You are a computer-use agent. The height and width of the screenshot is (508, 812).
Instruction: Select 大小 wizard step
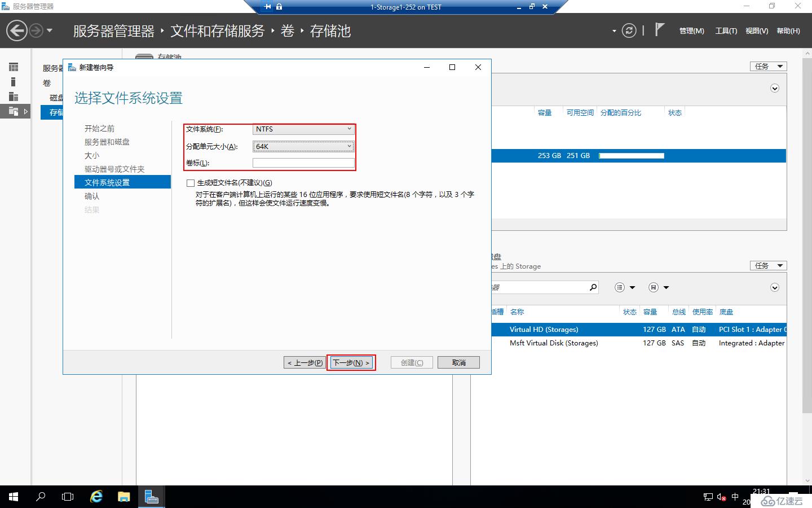pos(92,156)
